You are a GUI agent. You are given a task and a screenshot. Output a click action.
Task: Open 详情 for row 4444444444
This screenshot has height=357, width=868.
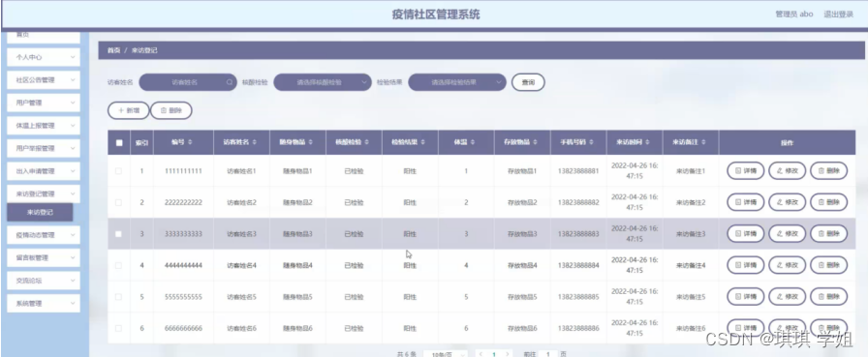click(745, 265)
